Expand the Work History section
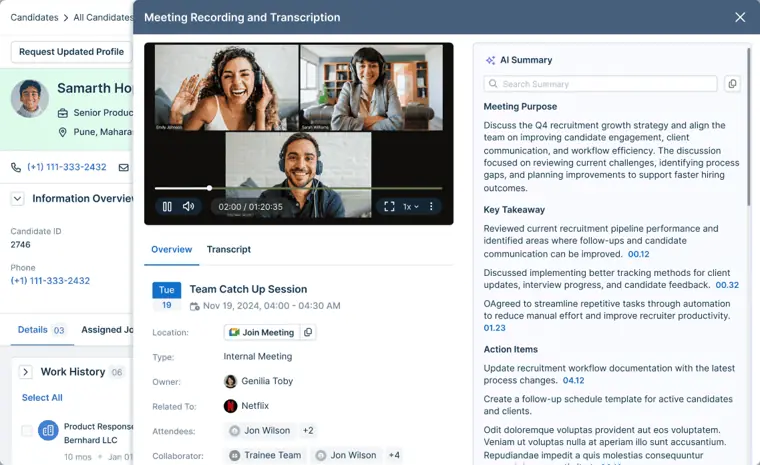The height and width of the screenshot is (465, 760). pos(25,372)
